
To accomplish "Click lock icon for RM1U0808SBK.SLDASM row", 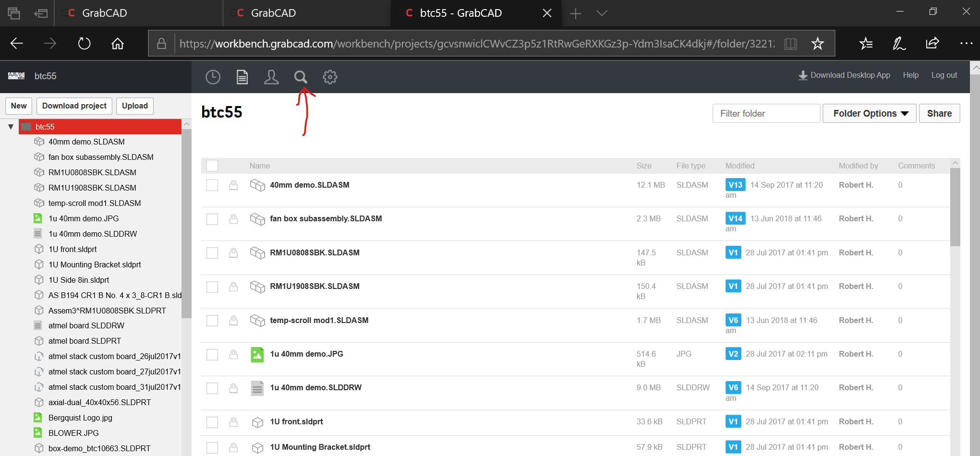I will pyautogui.click(x=233, y=253).
